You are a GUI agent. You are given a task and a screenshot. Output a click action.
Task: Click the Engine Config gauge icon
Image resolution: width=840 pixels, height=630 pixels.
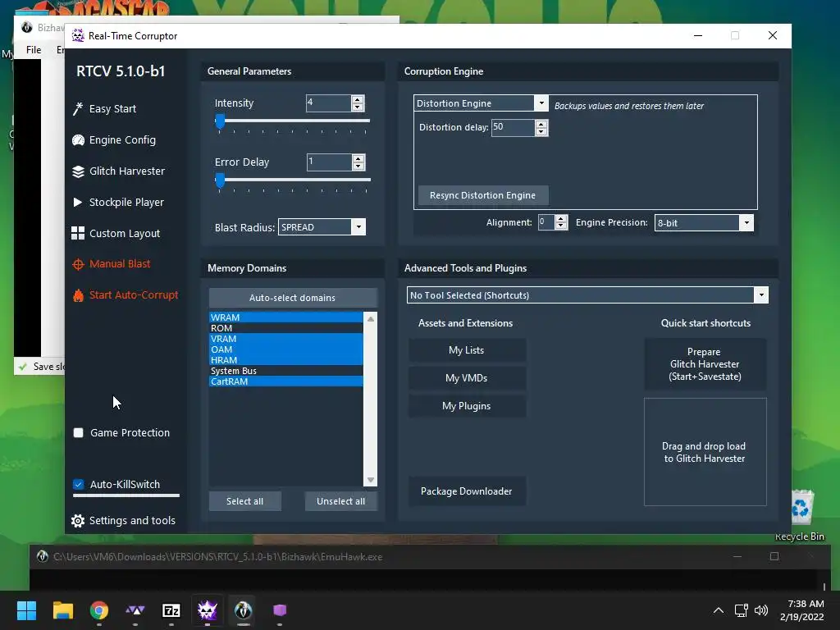(x=78, y=139)
